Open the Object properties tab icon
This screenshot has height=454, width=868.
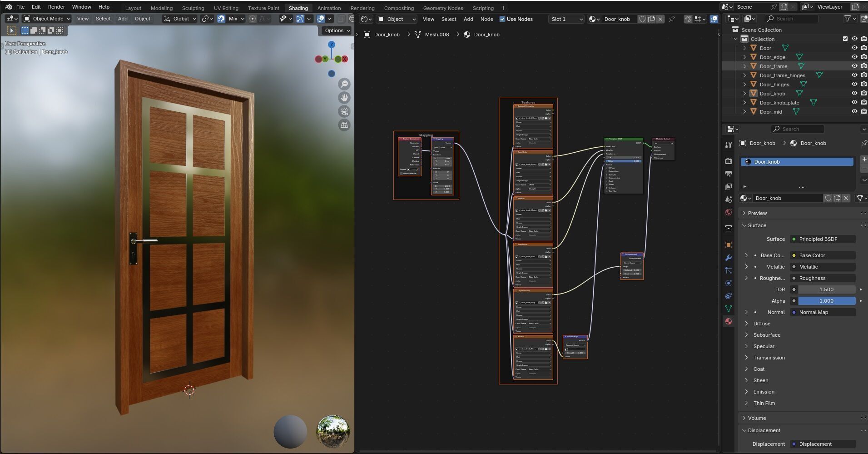click(x=729, y=245)
